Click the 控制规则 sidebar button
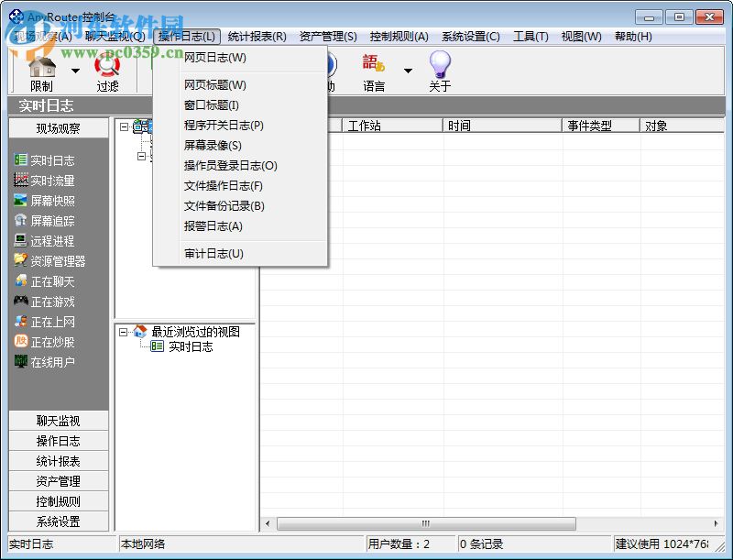 click(x=57, y=500)
